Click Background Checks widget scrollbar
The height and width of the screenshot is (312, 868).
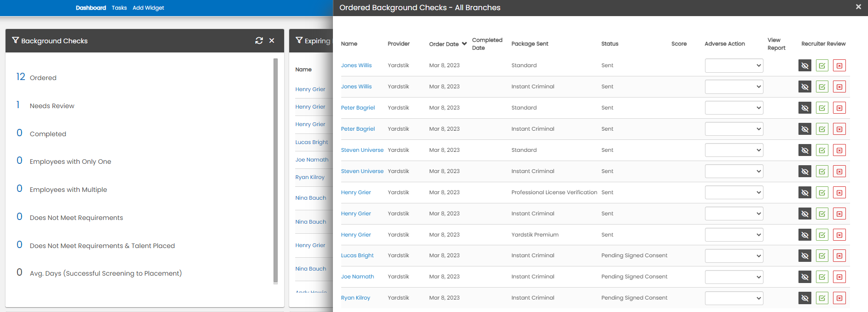(x=275, y=170)
